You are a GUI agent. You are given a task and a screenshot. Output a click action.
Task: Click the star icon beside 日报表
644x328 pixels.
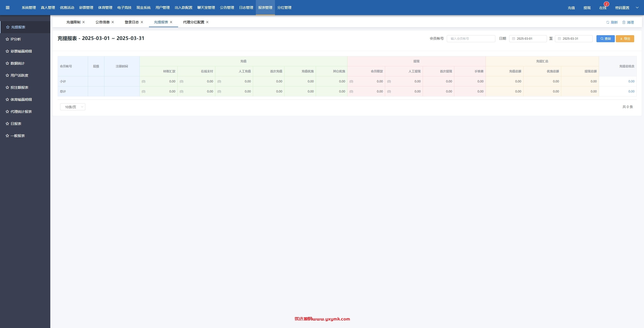(7, 124)
